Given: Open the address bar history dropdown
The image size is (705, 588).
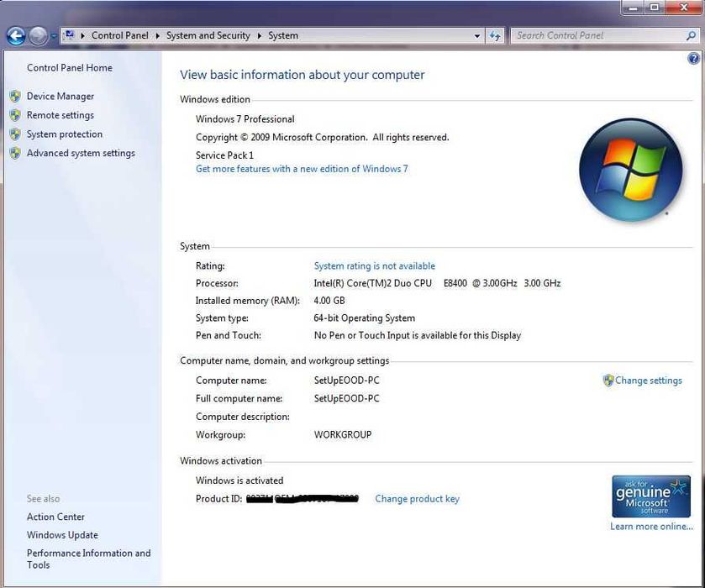Looking at the screenshot, I should [x=477, y=36].
